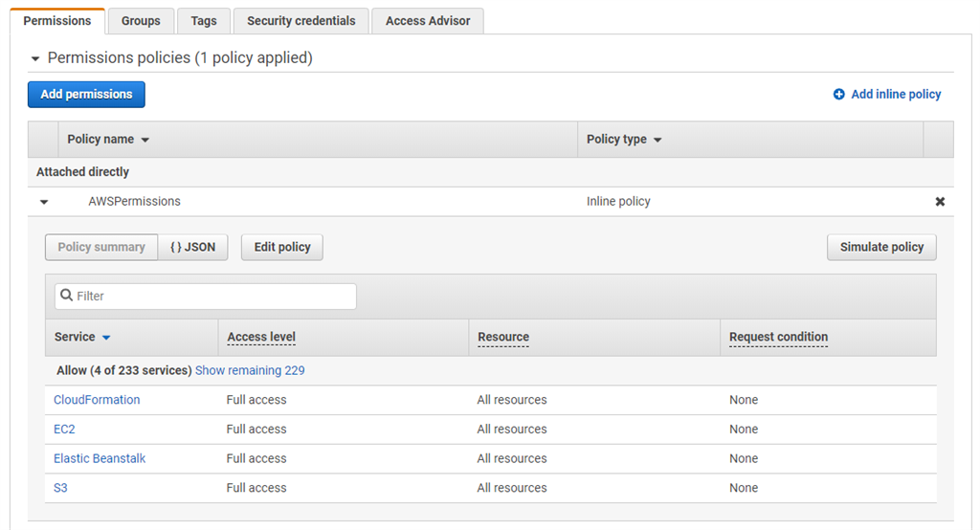Switch to the Tags tab
This screenshot has width=980, height=530.
click(x=204, y=20)
